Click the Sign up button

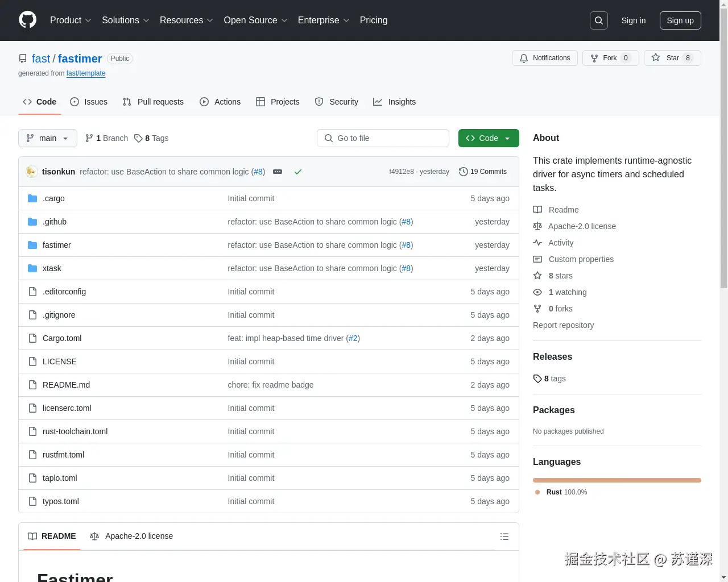coord(680,20)
